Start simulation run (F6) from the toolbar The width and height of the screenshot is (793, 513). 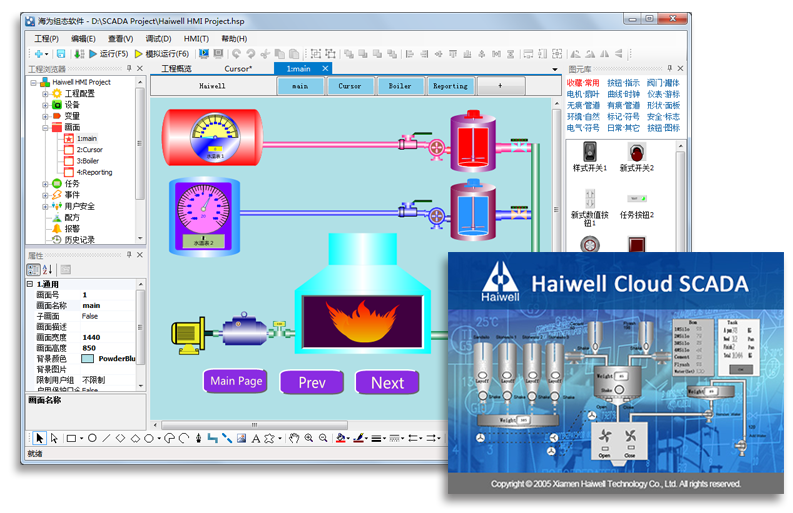[x=139, y=53]
